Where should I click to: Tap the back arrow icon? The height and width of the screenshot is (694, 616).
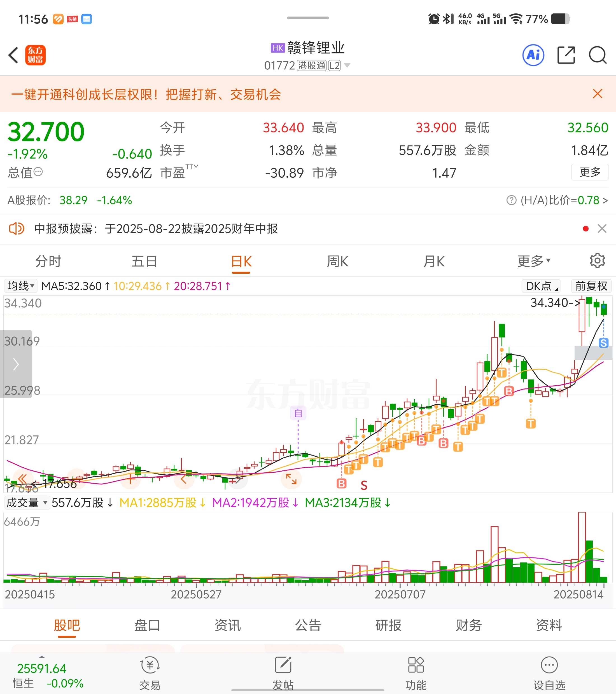point(13,55)
